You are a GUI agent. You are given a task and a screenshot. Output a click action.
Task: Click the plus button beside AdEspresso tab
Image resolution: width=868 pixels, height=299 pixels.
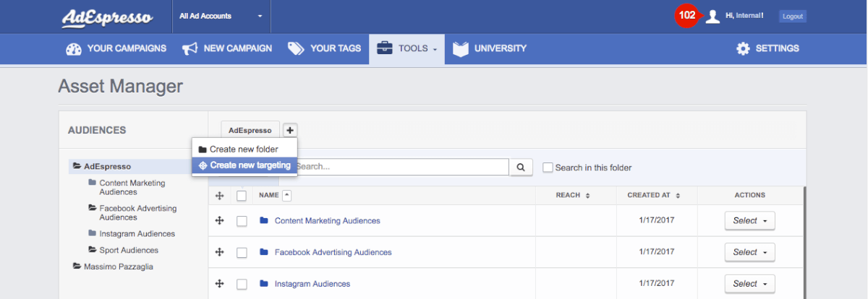289,131
